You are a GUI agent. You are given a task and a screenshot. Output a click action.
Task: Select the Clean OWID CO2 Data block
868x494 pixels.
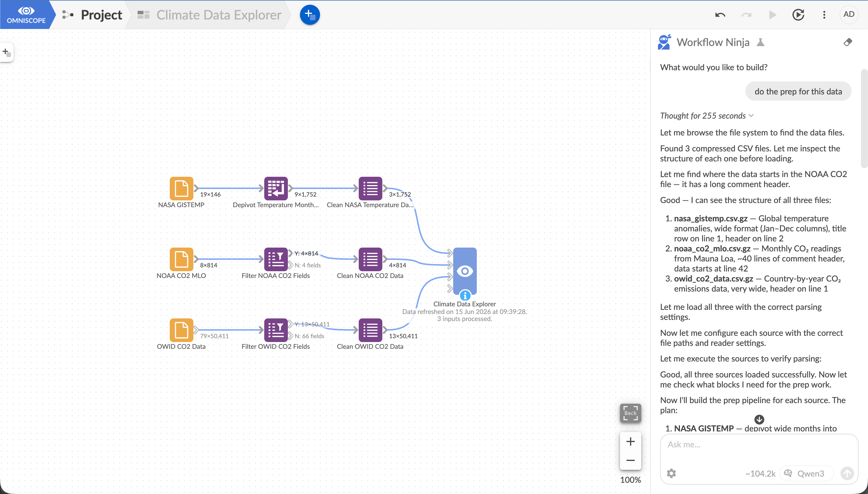point(370,330)
